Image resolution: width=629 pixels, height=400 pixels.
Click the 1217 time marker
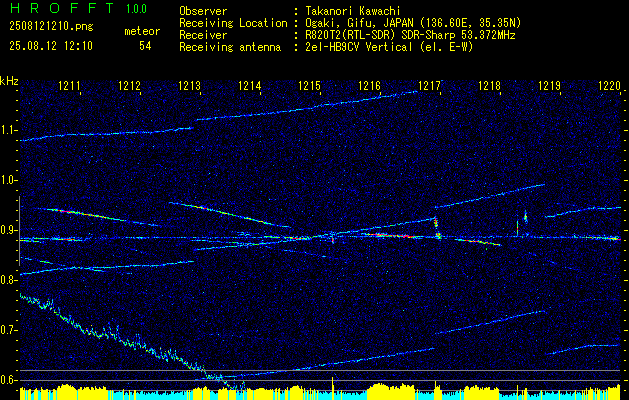click(429, 85)
